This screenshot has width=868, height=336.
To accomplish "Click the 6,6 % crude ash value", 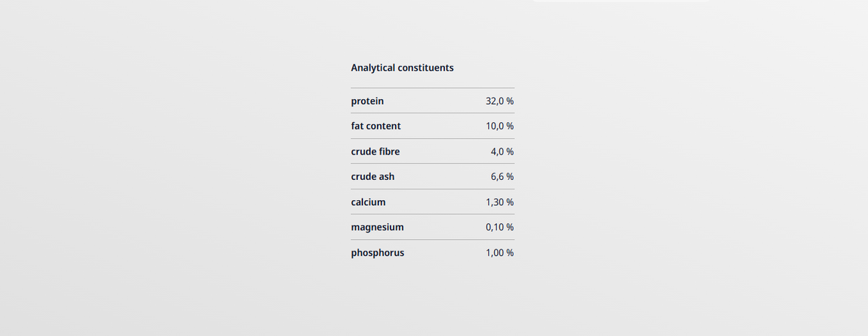I will point(502,176).
